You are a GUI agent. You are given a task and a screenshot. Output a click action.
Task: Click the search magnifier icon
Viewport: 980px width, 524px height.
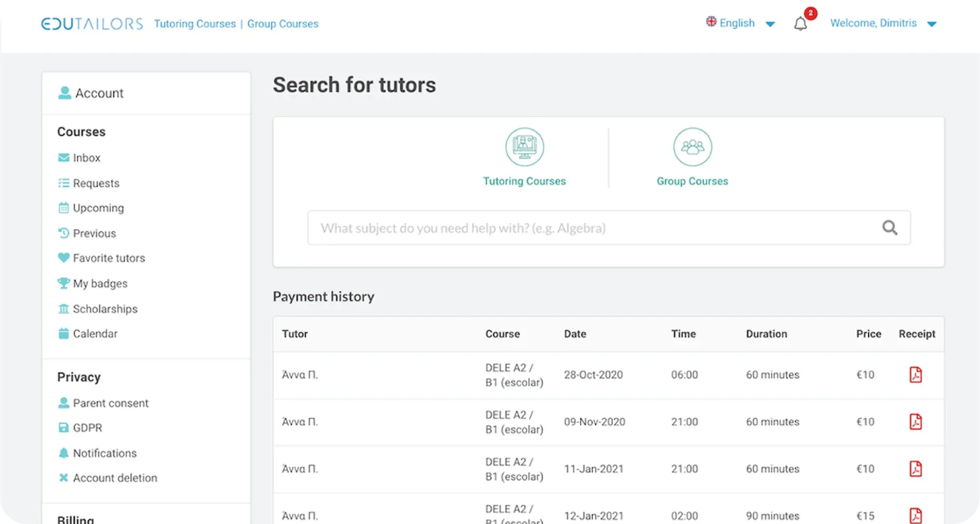click(890, 228)
